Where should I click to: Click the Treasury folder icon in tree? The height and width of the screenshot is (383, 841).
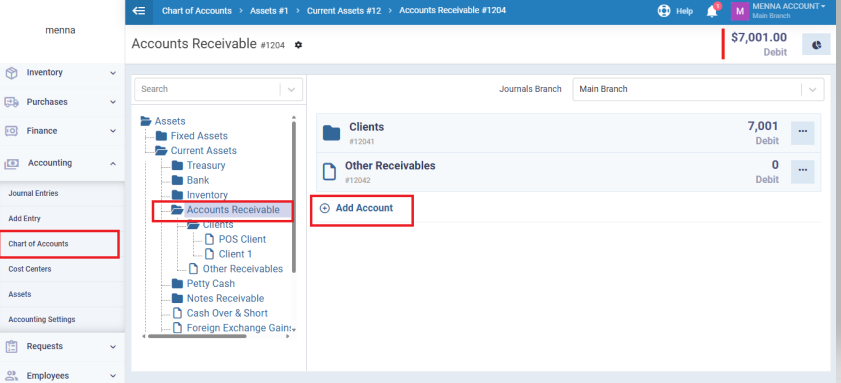tap(178, 166)
